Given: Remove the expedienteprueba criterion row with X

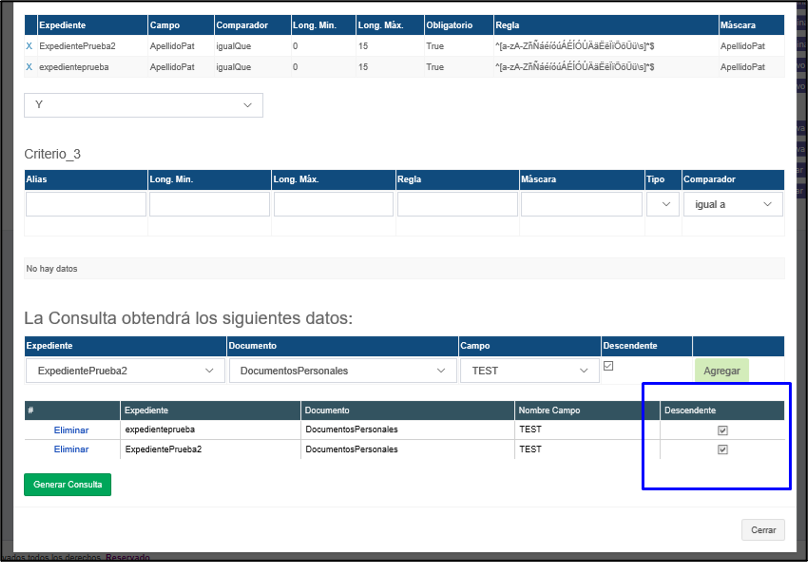Looking at the screenshot, I should pyautogui.click(x=29, y=67).
